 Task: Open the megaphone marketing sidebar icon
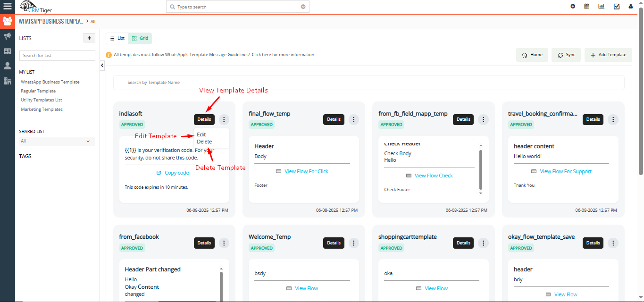(x=8, y=36)
